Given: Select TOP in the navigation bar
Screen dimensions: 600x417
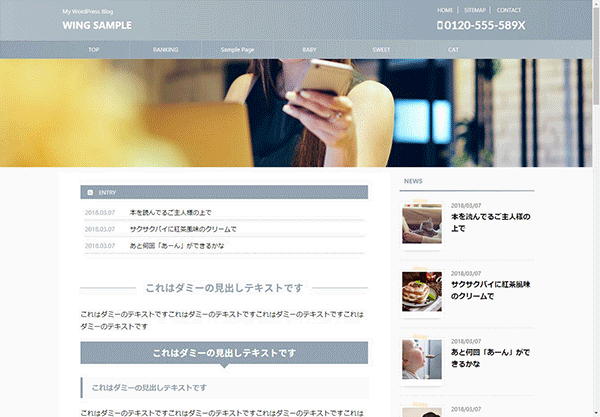Looking at the screenshot, I should click(x=93, y=49).
